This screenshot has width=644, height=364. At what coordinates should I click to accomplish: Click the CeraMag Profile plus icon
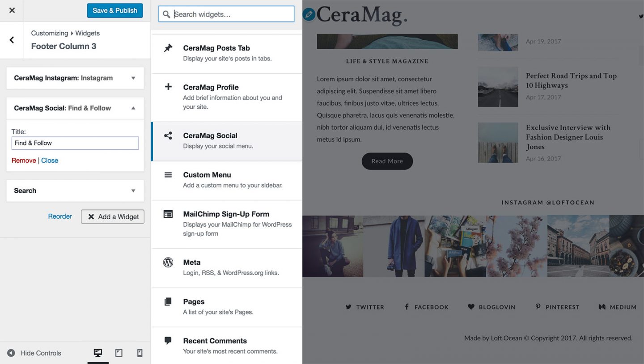(x=168, y=87)
